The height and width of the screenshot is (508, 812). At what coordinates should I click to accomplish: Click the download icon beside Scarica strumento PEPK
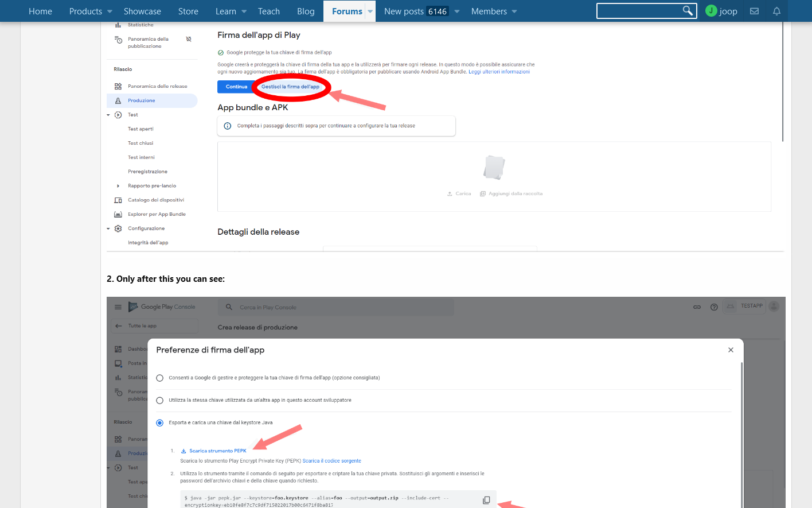[x=184, y=451]
